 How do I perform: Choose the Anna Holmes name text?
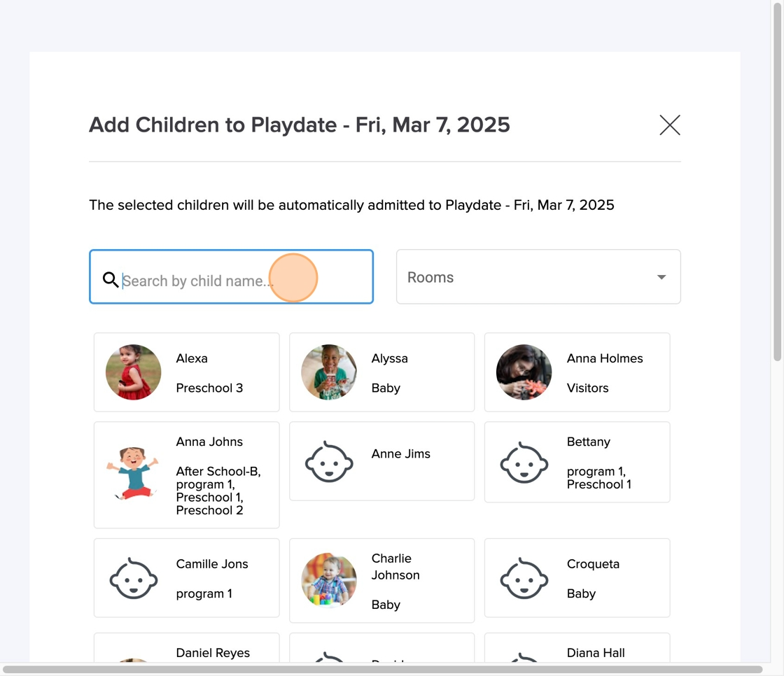click(x=605, y=358)
